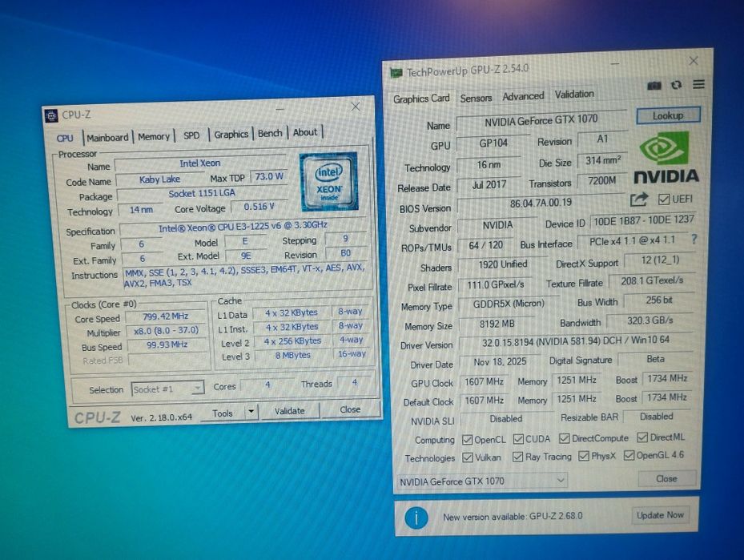This screenshot has width=744, height=560.
Task: Click the Shaders value 1920 Unified
Action: click(x=502, y=264)
